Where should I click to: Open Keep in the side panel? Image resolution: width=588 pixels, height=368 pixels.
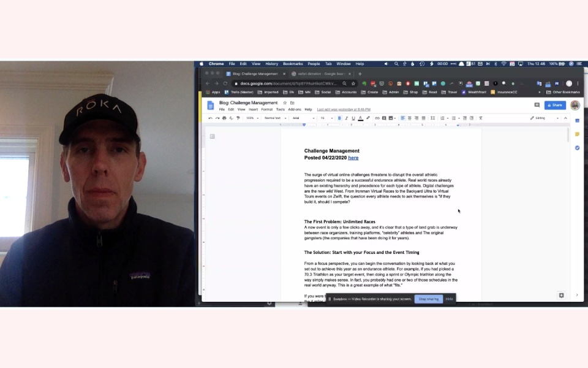[577, 134]
